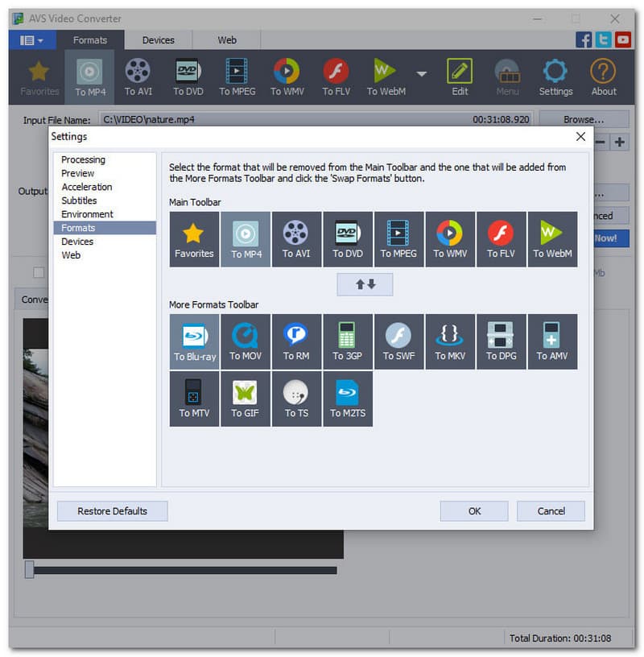
Task: Click To AVI in the main window toolbar
Action: tap(138, 77)
